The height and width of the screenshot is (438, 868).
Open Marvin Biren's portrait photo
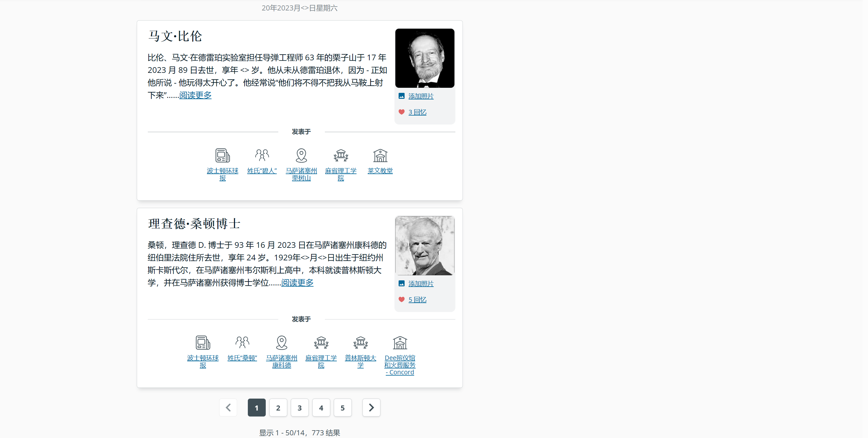click(x=425, y=58)
